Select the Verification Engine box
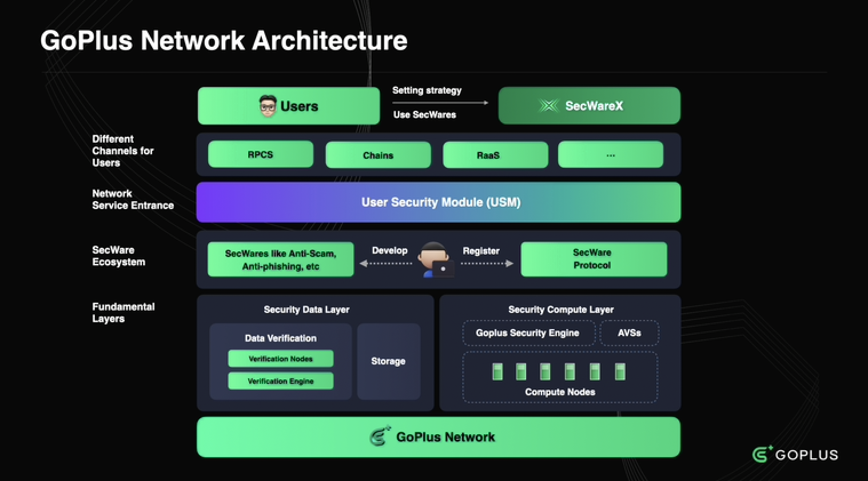Screen dimensions: 868x481 point(281,381)
